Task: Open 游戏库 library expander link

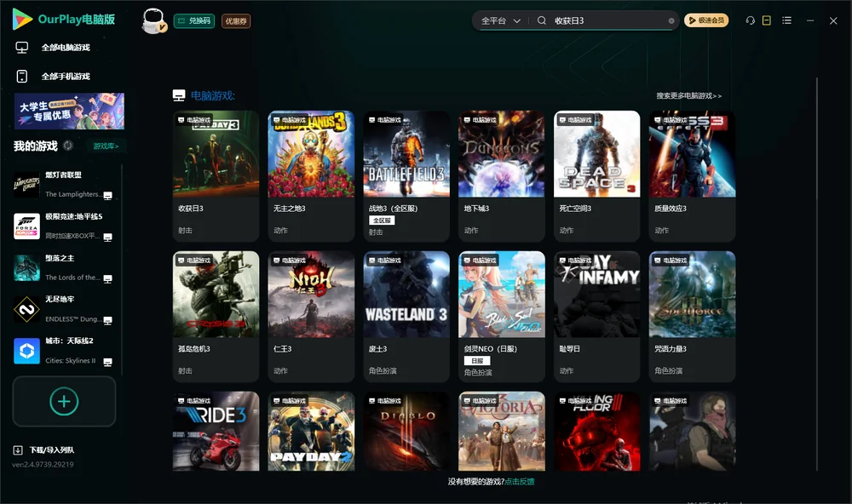Action: [x=106, y=146]
